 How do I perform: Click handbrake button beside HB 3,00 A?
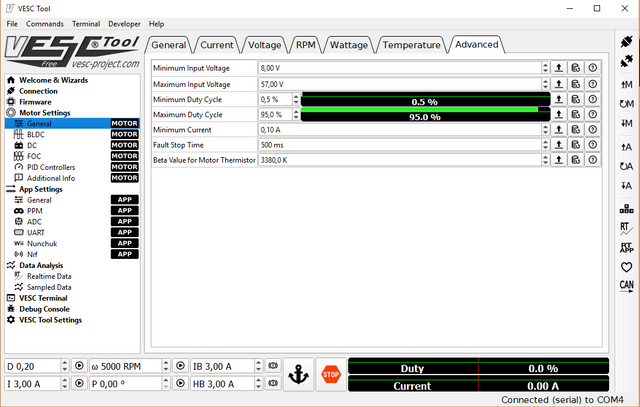(273, 383)
